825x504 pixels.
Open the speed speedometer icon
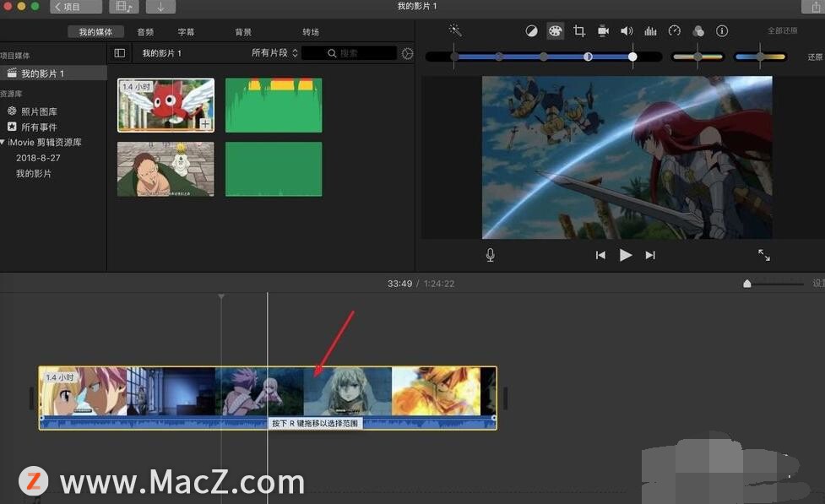tap(675, 31)
